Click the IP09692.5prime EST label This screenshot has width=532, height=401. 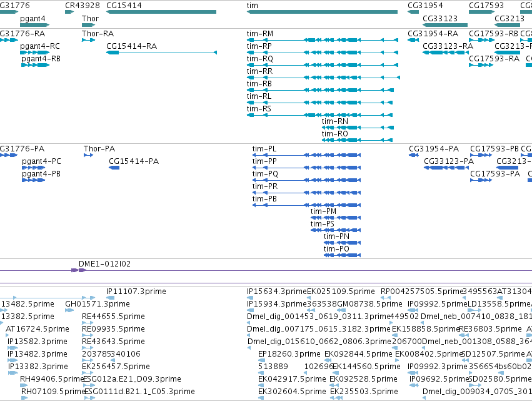click(439, 379)
